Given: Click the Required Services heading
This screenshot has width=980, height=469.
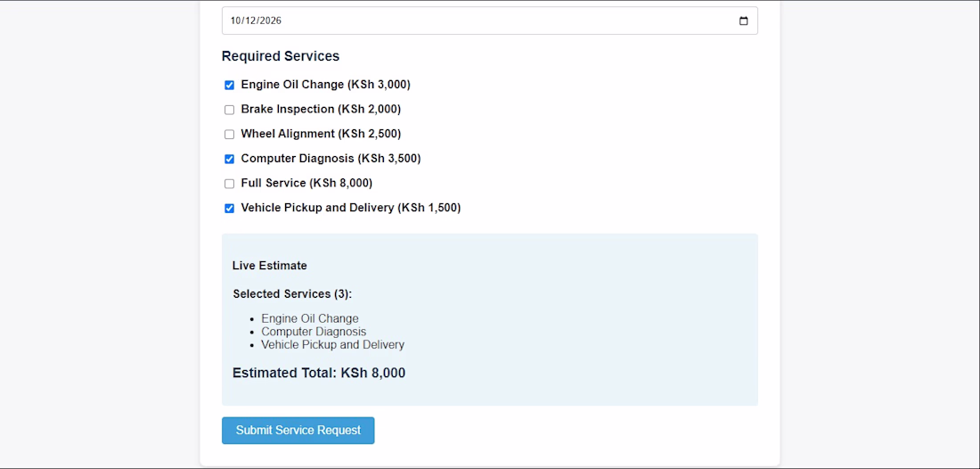Looking at the screenshot, I should point(281,56).
